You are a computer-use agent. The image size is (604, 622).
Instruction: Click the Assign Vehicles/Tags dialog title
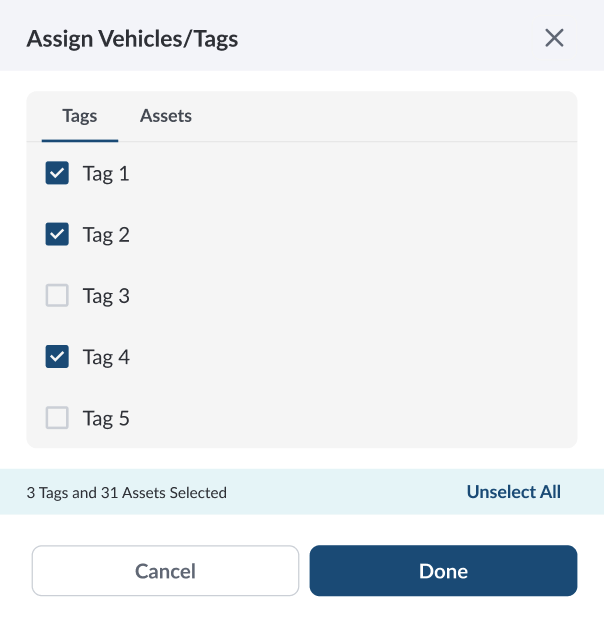coord(132,39)
